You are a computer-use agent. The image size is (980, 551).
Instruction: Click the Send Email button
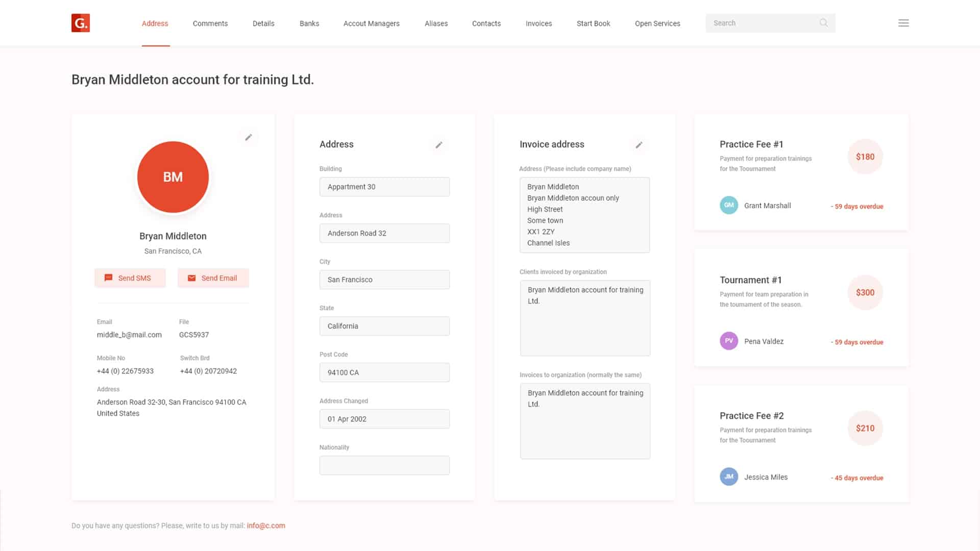pos(213,278)
